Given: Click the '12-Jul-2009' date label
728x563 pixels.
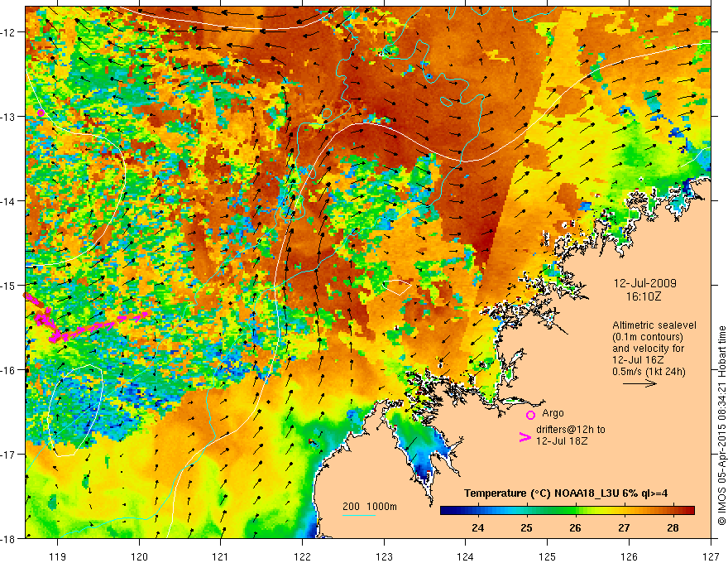Looking at the screenshot, I should [x=645, y=283].
